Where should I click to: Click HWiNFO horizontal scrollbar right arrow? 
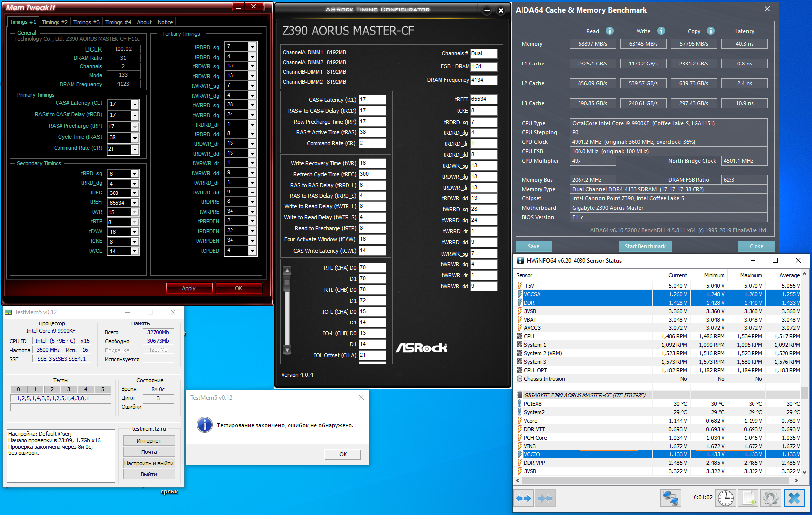pyautogui.click(x=796, y=480)
